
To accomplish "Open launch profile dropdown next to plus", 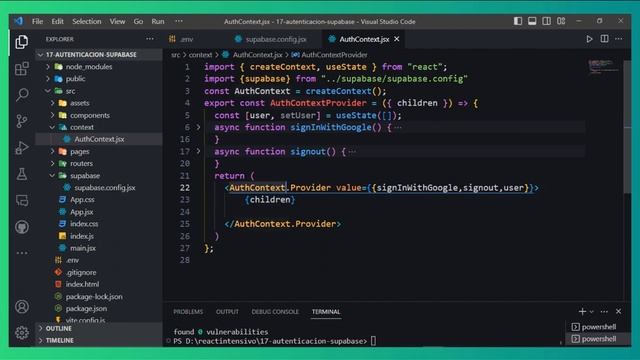I will (591, 312).
